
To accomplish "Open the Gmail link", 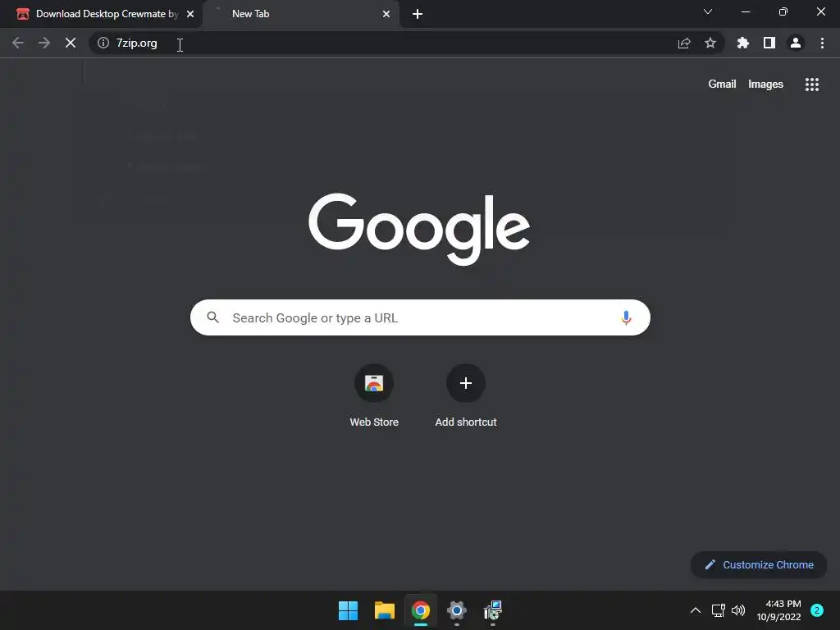I will tap(722, 84).
